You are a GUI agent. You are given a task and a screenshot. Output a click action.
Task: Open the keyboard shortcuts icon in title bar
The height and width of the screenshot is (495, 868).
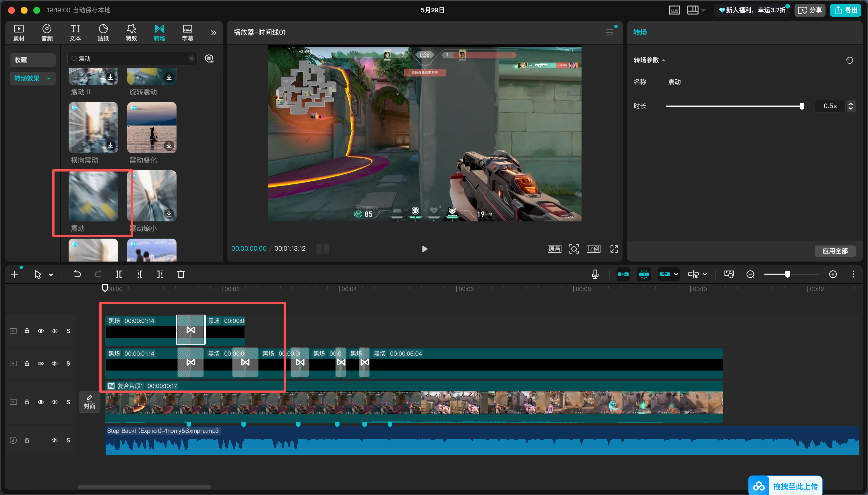pos(674,10)
